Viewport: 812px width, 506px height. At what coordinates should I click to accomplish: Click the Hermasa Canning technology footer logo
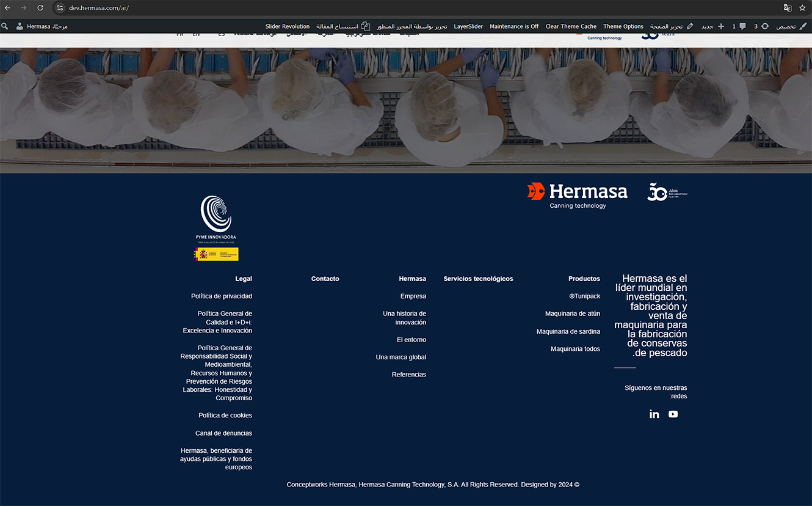pyautogui.click(x=578, y=196)
